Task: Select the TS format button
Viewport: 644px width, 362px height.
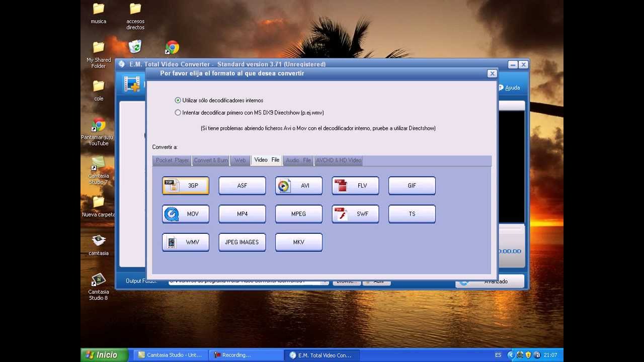Action: point(412,214)
